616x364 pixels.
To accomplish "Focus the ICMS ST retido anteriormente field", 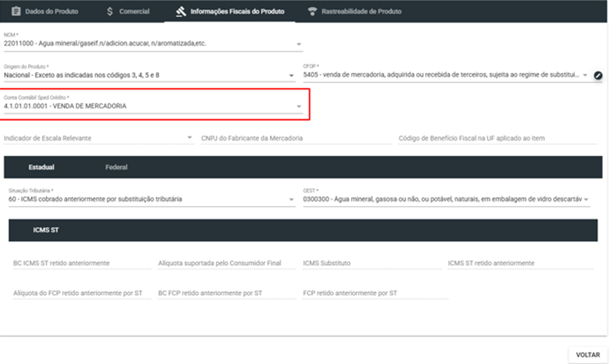I will coord(520,263).
